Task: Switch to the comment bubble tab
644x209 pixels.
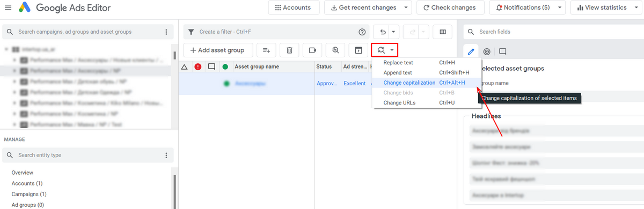Action: click(502, 52)
